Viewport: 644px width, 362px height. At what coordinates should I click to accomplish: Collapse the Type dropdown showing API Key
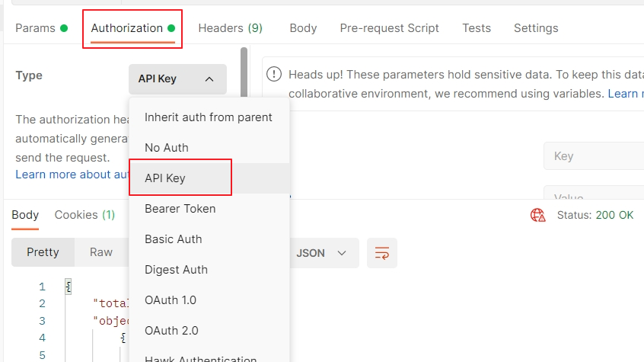click(177, 79)
